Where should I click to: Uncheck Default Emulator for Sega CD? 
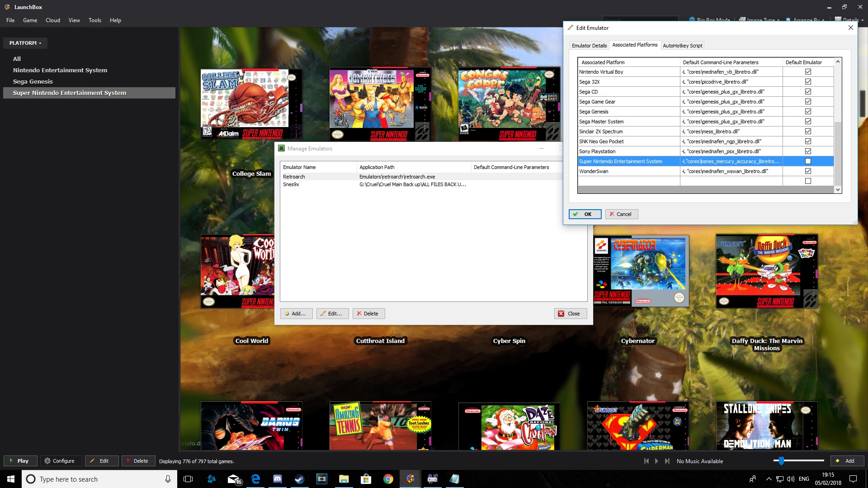click(808, 92)
